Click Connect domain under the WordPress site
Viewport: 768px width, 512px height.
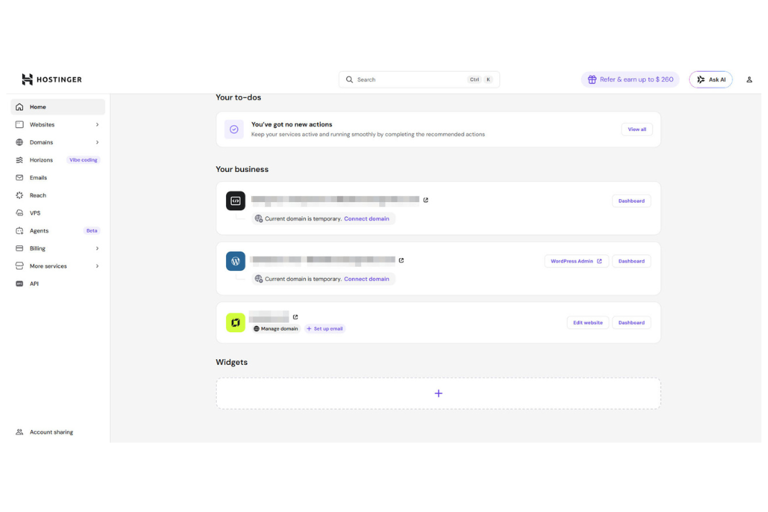[x=366, y=279]
